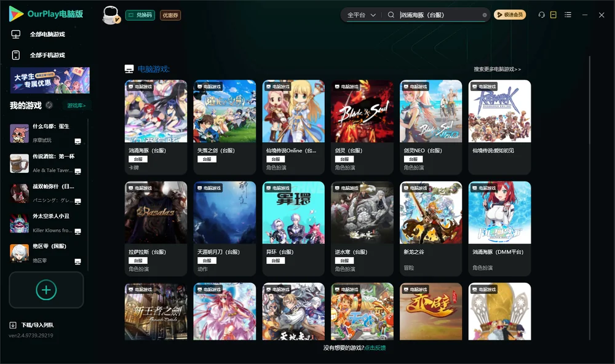Add a game with the plus button
Viewport: 615px width, 364px height.
[x=46, y=290]
